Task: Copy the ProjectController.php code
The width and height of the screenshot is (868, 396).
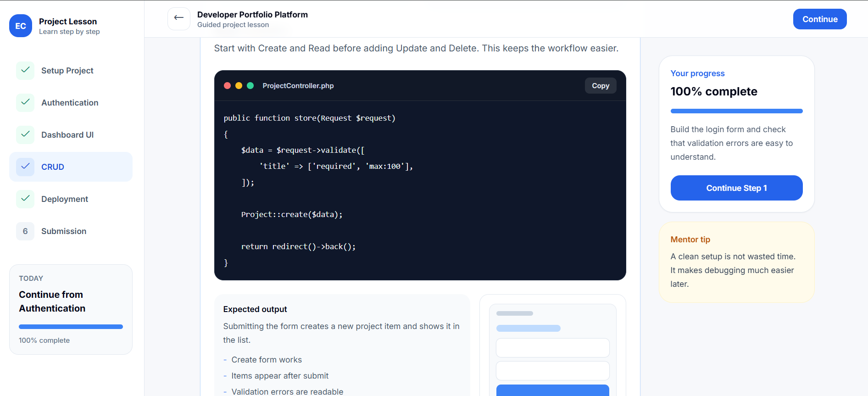Action: click(601, 85)
